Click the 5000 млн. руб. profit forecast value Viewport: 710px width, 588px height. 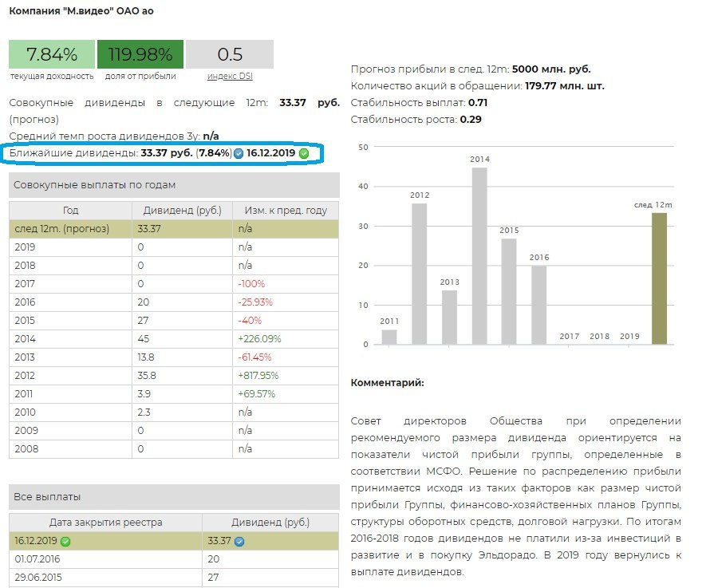(x=551, y=69)
